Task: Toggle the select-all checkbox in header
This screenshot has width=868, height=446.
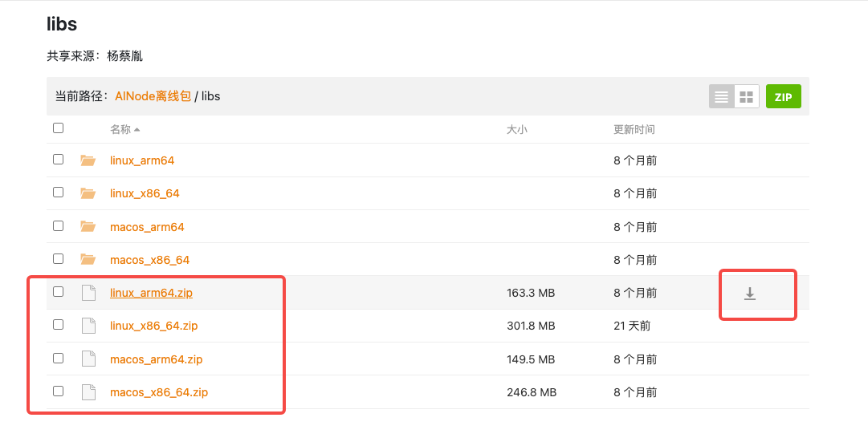Action: 58,128
